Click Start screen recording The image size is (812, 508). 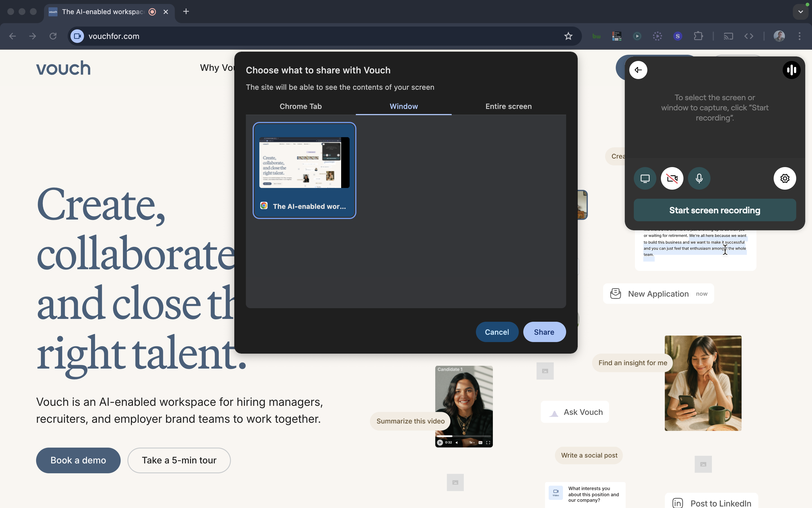click(x=715, y=210)
